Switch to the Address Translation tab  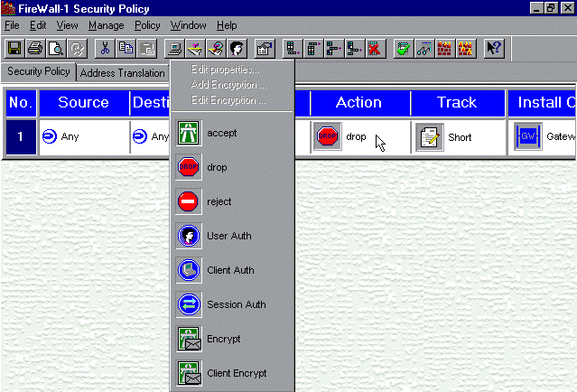pyautogui.click(x=123, y=73)
